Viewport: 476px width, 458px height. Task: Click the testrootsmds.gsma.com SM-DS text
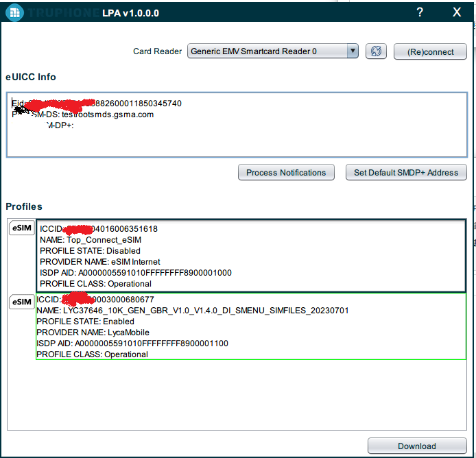coord(108,114)
